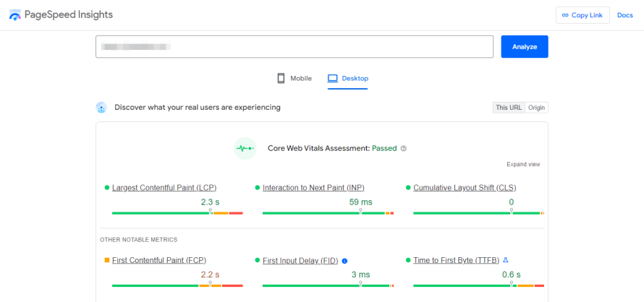The image size is (644, 302).
Task: Click the LCP distribution bar
Action: pyautogui.click(x=177, y=213)
